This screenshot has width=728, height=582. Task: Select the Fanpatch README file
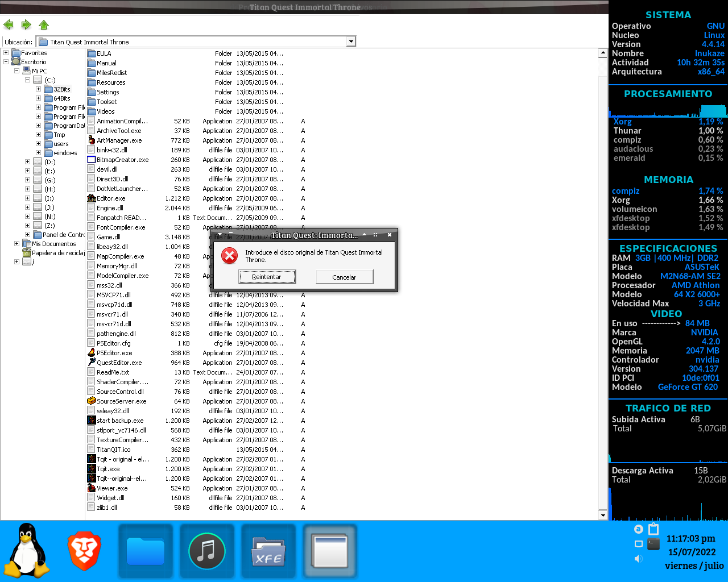tap(121, 218)
